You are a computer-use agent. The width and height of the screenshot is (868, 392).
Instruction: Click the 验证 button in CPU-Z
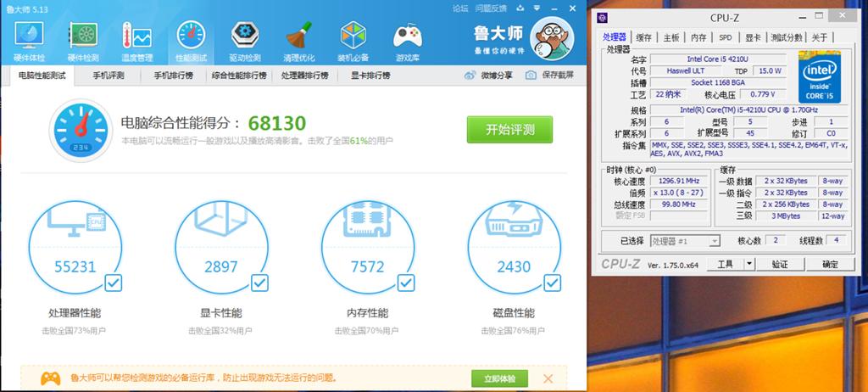[x=780, y=265]
